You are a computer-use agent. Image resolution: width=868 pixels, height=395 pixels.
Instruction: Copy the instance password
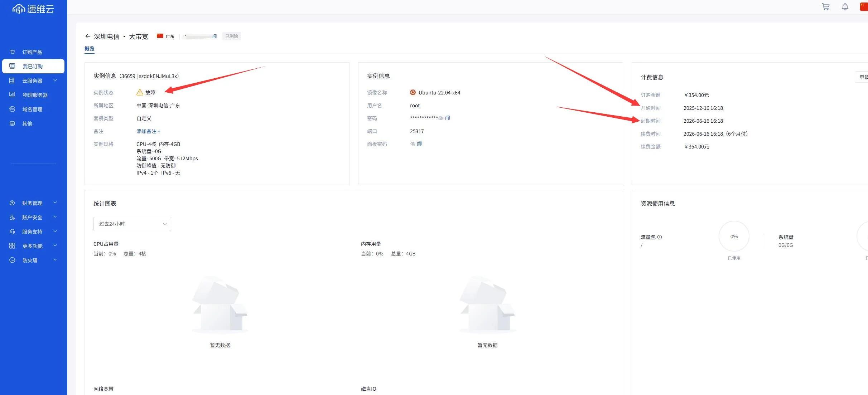(x=447, y=118)
